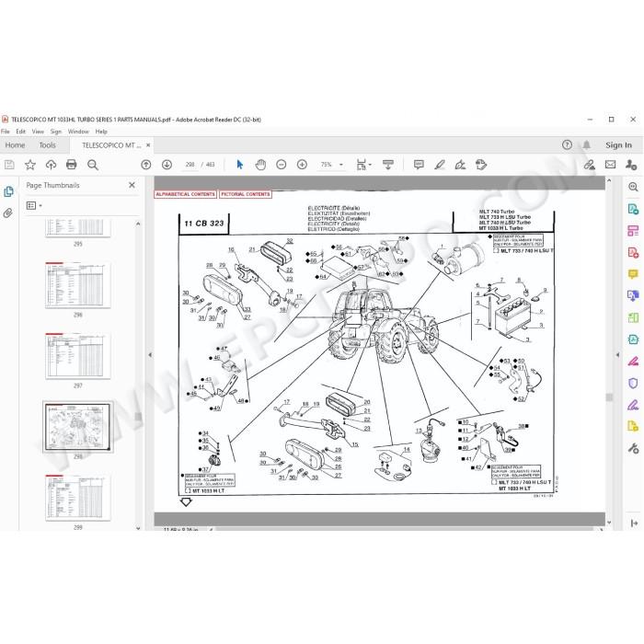
Task: Click the upload to cloud icon
Action: pos(51,165)
